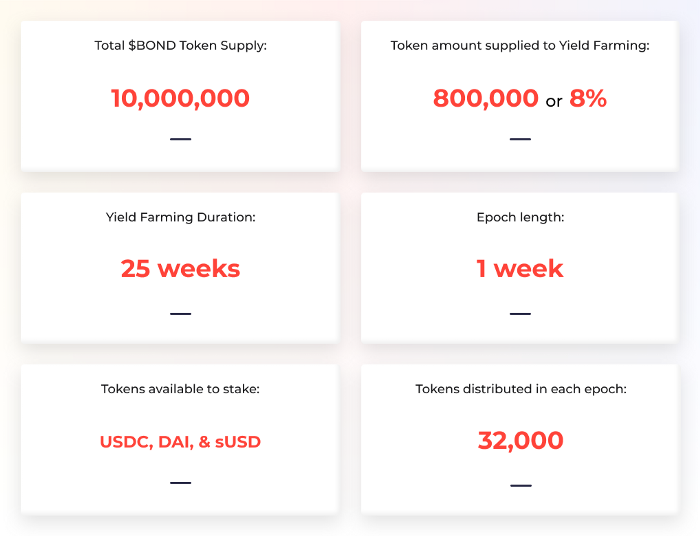700x536 pixels.
Task: Click the Epoch length label
Action: [521, 217]
